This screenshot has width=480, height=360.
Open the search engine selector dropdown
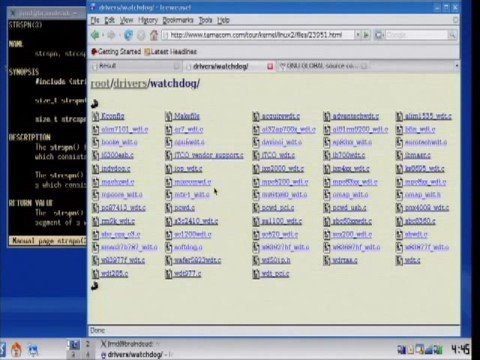coord(379,35)
